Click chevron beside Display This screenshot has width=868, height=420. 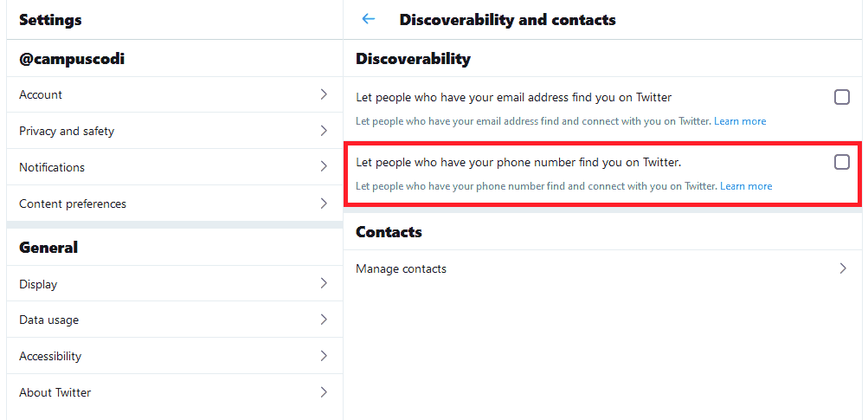point(324,283)
